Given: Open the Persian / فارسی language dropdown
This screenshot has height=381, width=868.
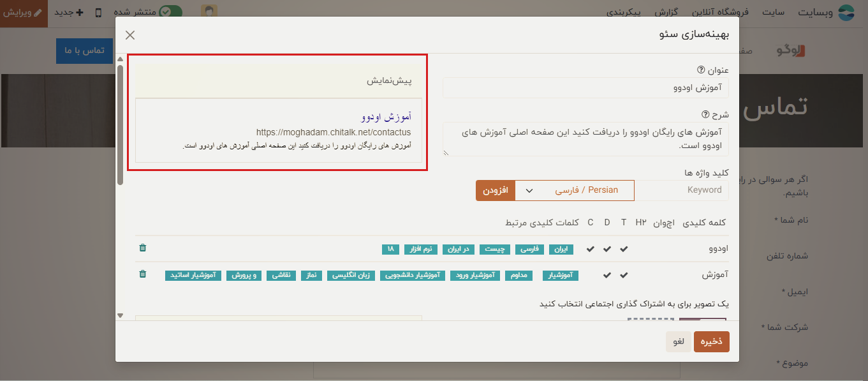Looking at the screenshot, I should 575,190.
